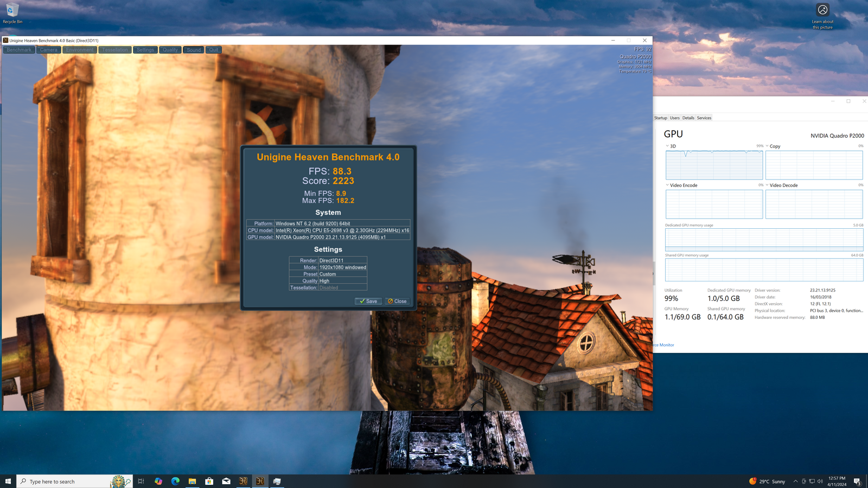Open the network status tray icon
868x488 pixels.
(x=812, y=481)
